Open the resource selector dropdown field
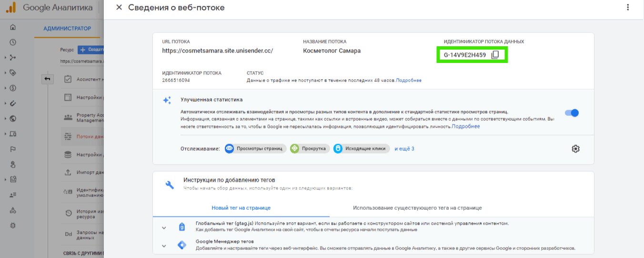Image resolution: width=644 pixels, height=258 pixels. tap(82, 61)
